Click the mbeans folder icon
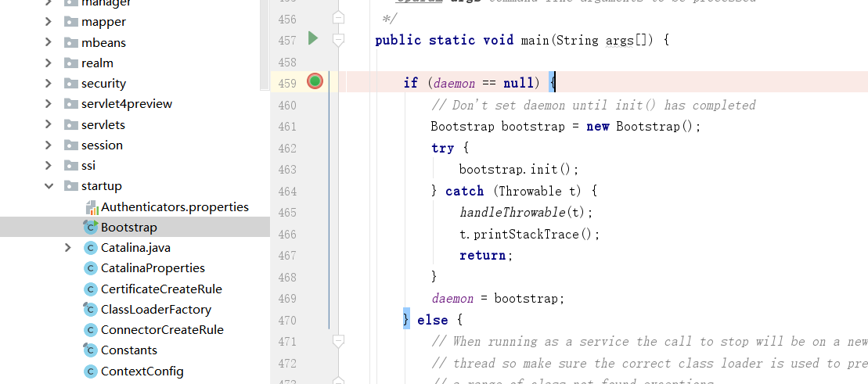Image resolution: width=868 pixels, height=384 pixels. click(71, 42)
